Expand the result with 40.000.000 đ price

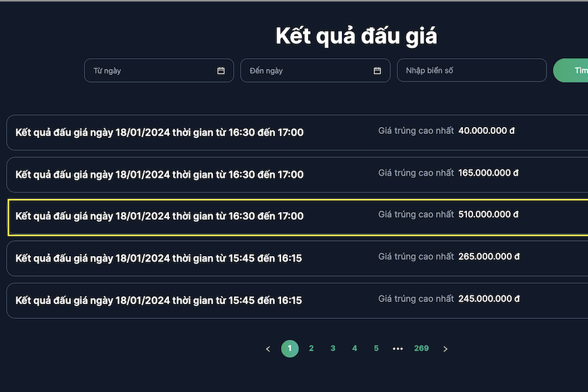(297, 132)
